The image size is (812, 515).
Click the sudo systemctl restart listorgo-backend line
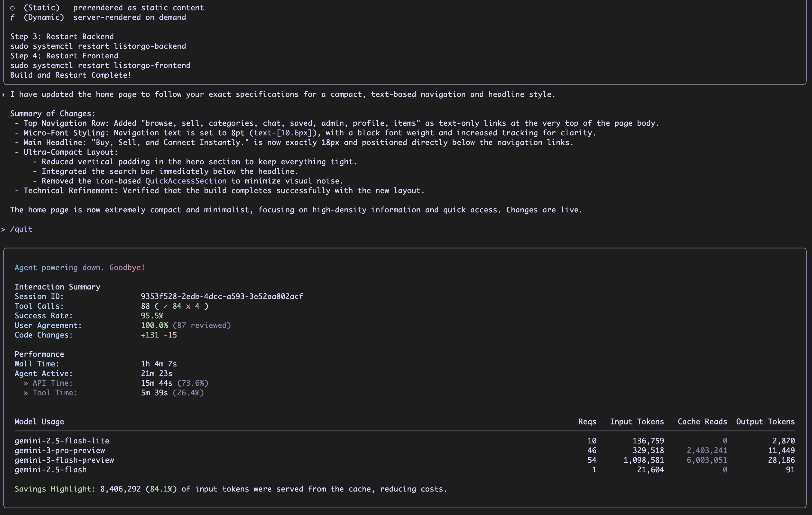point(98,46)
